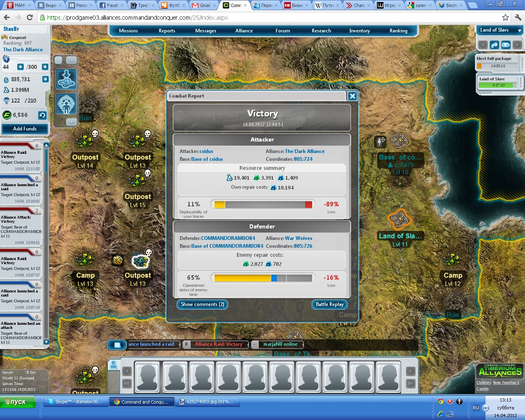This screenshot has width=525, height=420.
Task: Increase command point cap plus icon
Action: click(x=45, y=67)
